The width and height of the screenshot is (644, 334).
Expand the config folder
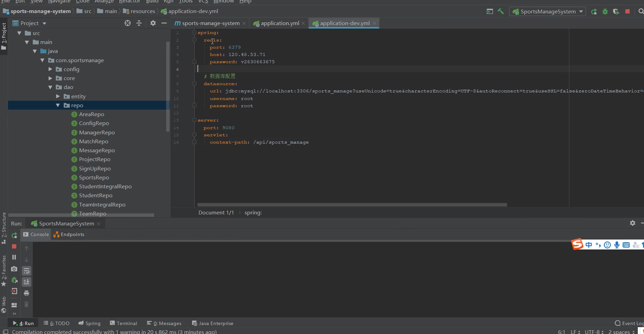click(x=50, y=69)
